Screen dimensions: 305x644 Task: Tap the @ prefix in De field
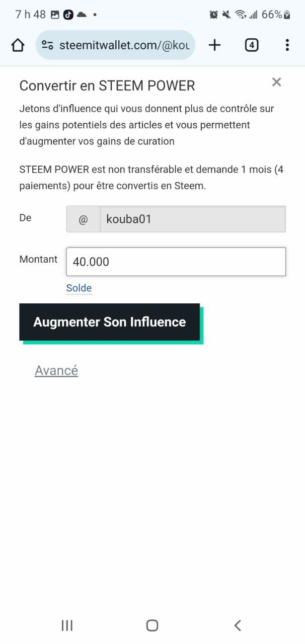click(83, 219)
